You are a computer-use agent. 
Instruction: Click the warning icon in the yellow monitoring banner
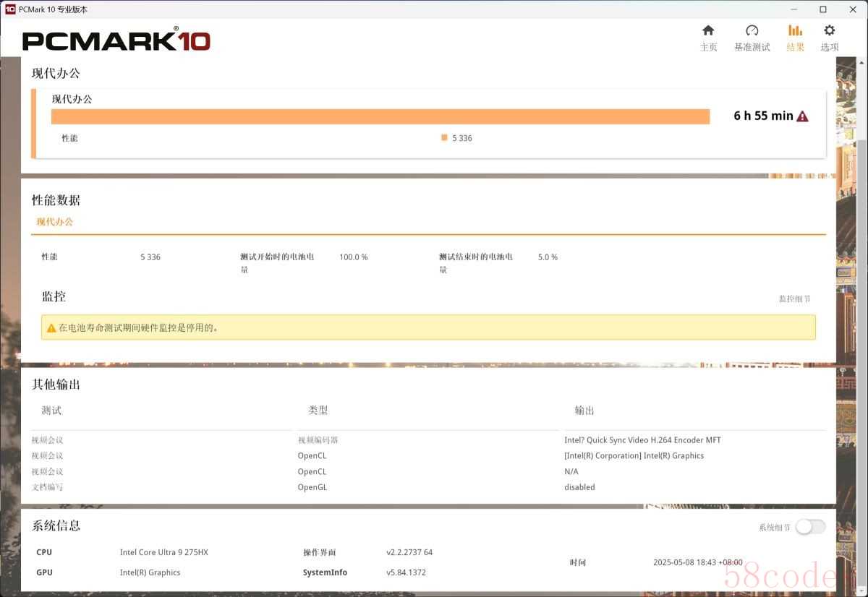tap(51, 327)
